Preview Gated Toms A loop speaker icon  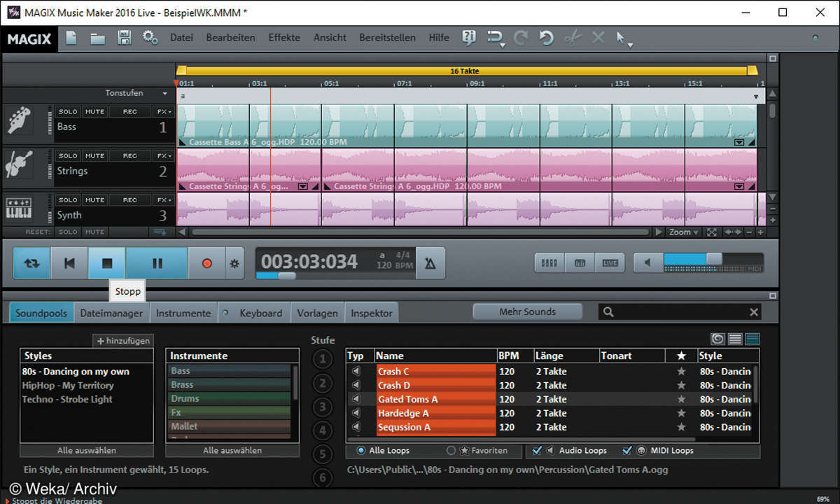(x=356, y=399)
